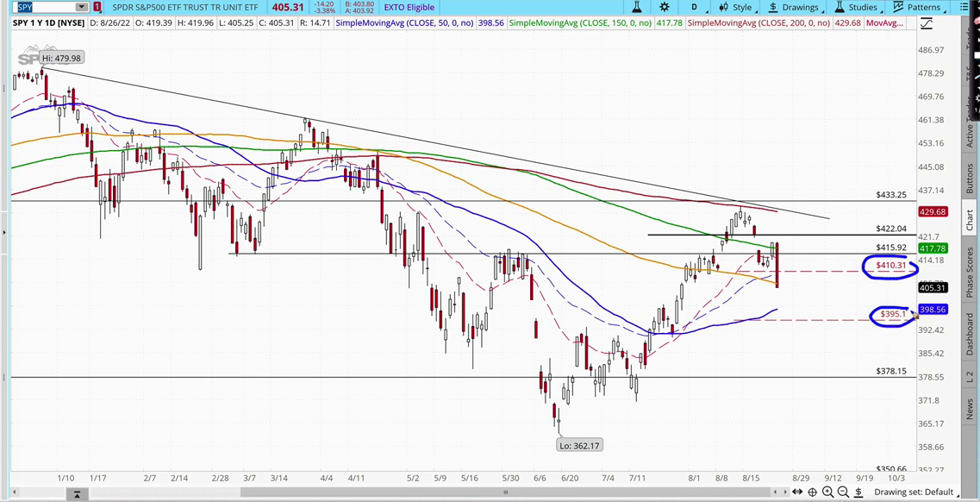Click the $410.31 price level label

click(890, 265)
